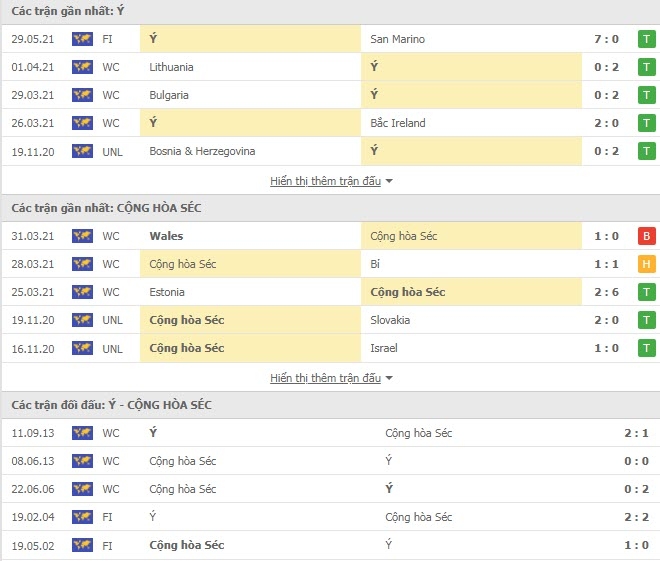Click flag icon of 29.05.21 San Marino match
The width and height of the screenshot is (660, 561).
[x=82, y=39]
